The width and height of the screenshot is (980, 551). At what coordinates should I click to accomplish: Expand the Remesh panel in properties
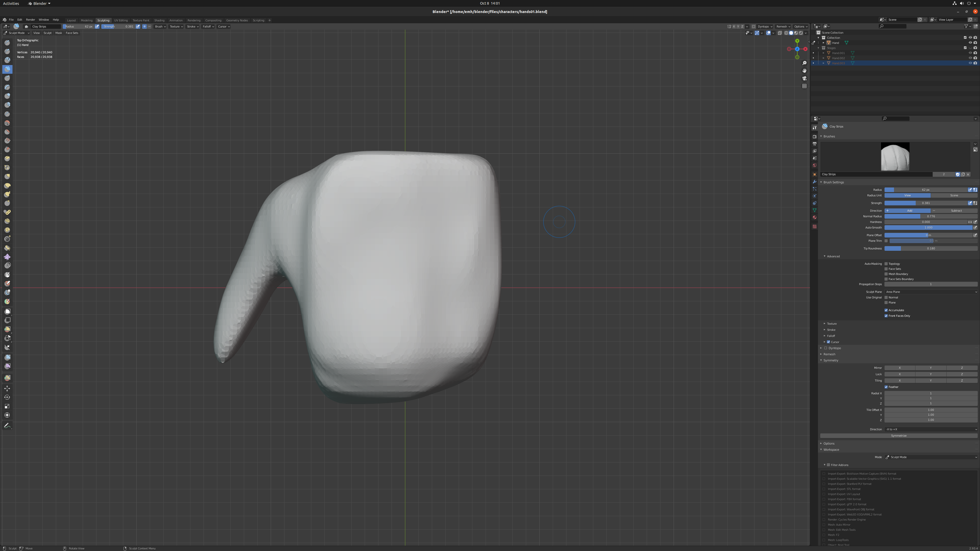pyautogui.click(x=829, y=354)
